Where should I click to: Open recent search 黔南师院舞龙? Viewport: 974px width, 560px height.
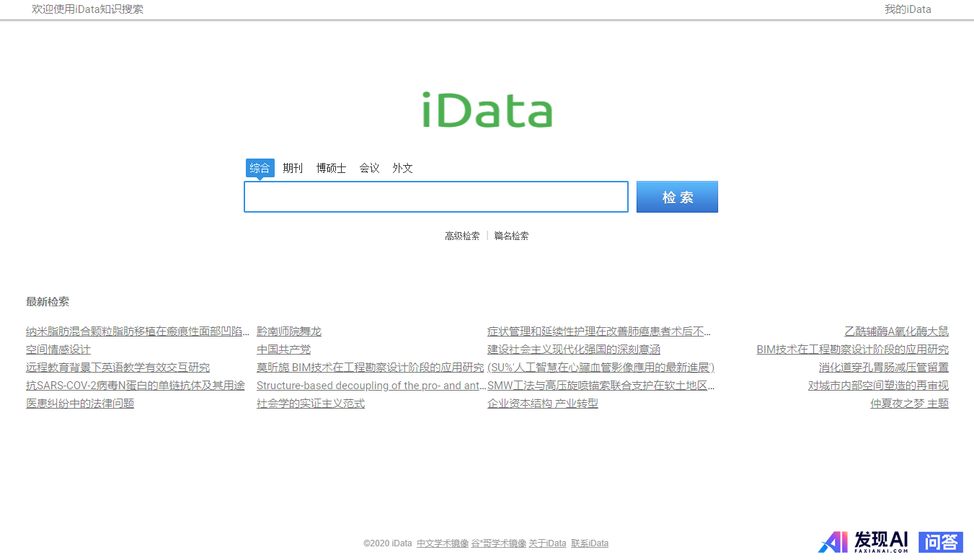tap(289, 332)
